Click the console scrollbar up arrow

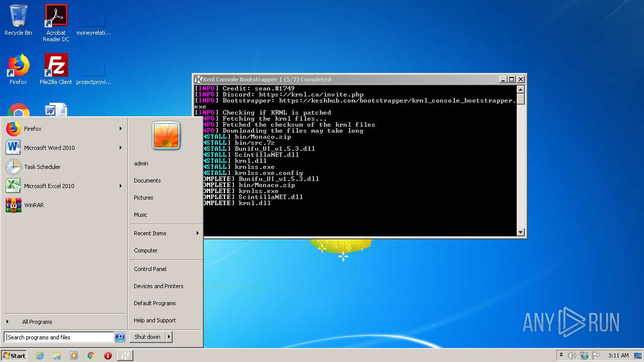521,89
